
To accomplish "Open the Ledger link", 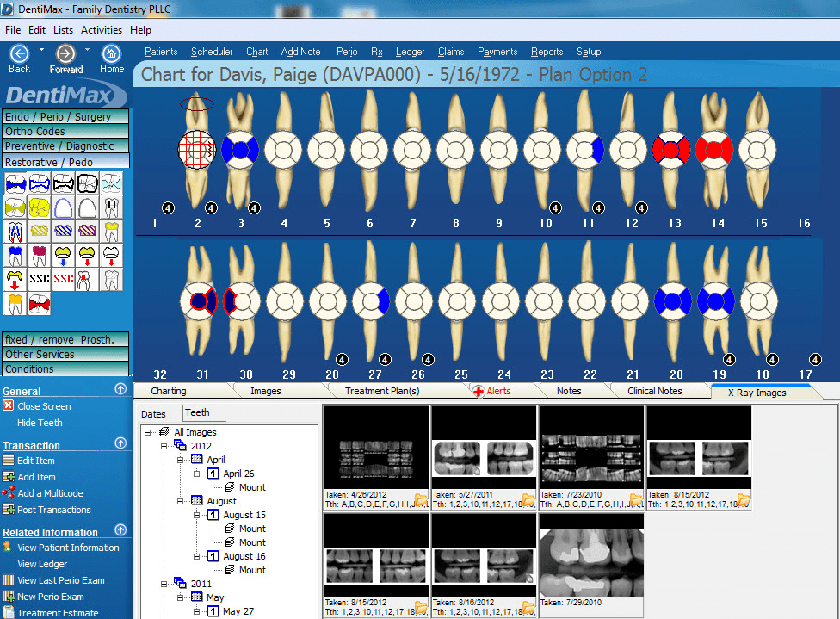I will [x=410, y=52].
